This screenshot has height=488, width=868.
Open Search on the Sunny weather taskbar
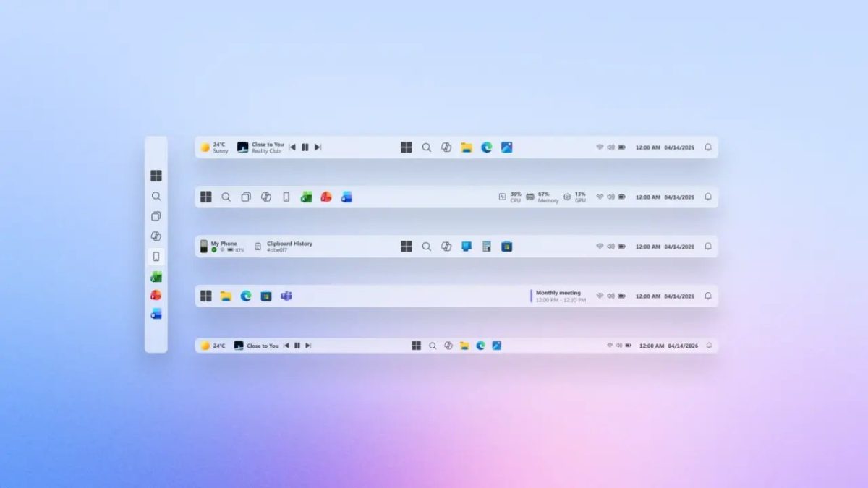[x=427, y=147]
